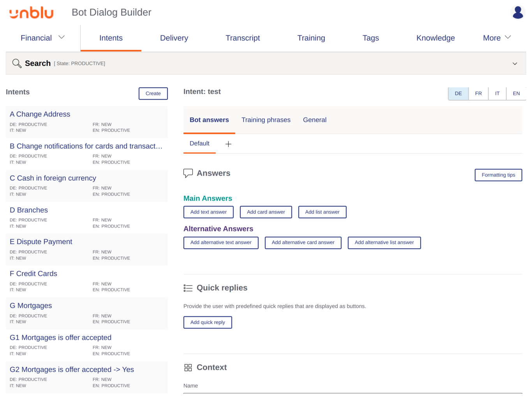Switch language toggle to IT
Screen dimensions: 532x400
(x=497, y=94)
